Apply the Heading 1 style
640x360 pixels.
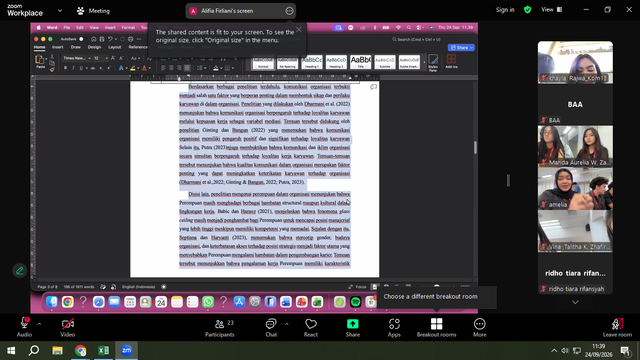[312, 62]
